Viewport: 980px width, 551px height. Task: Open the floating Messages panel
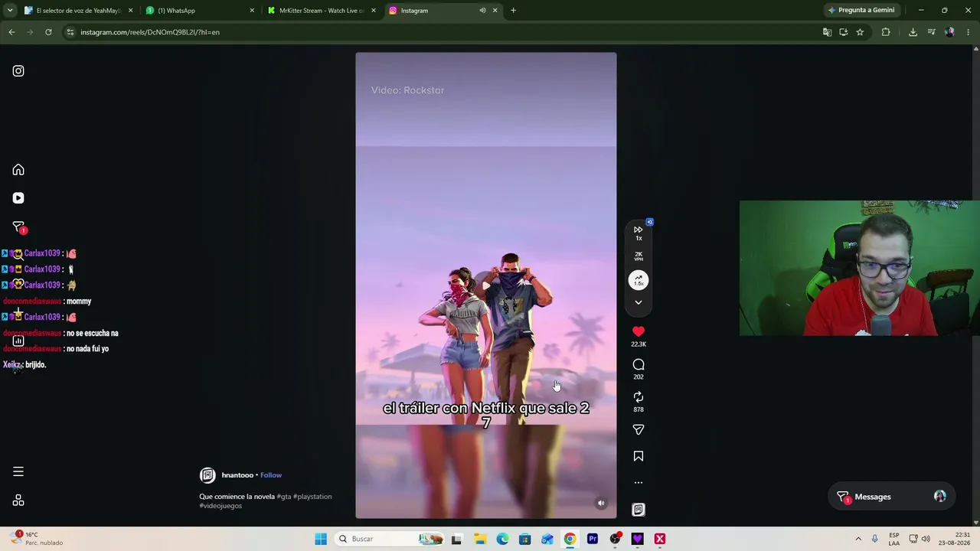point(891,497)
